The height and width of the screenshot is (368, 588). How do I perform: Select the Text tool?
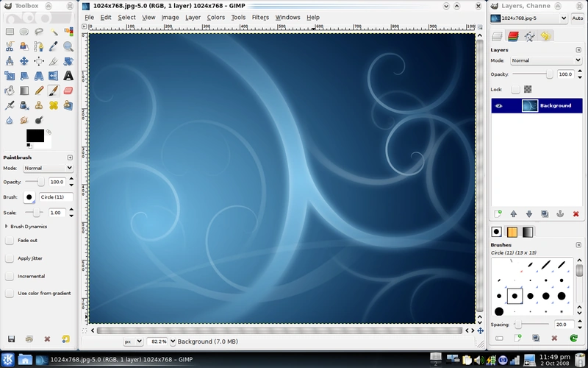click(x=68, y=76)
